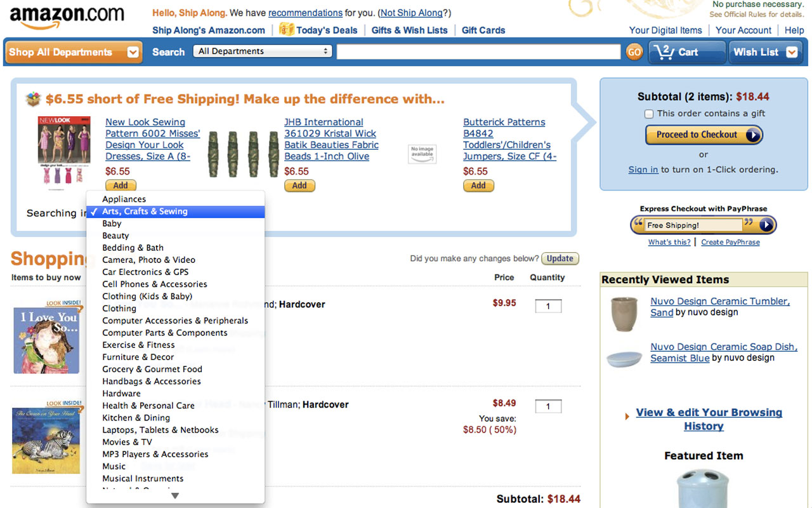Click the scroll-down arrow in category list
Image resolution: width=812 pixels, height=508 pixels.
coord(175,496)
